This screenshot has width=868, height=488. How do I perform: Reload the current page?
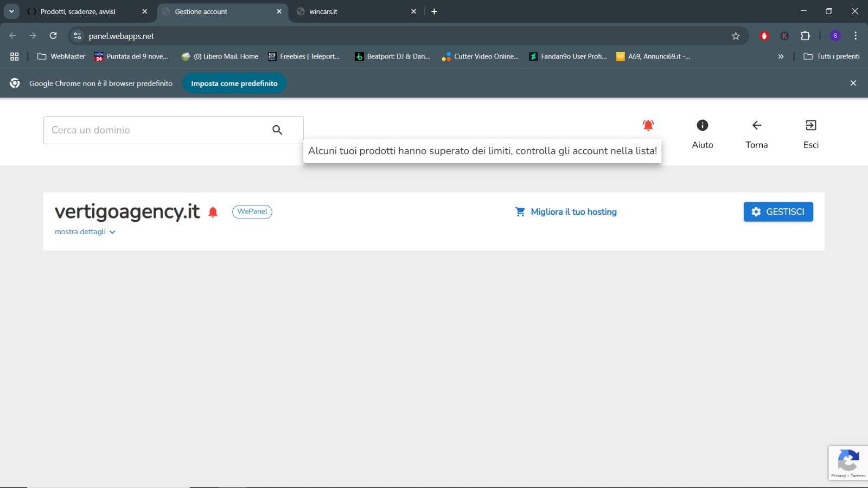coord(53,36)
